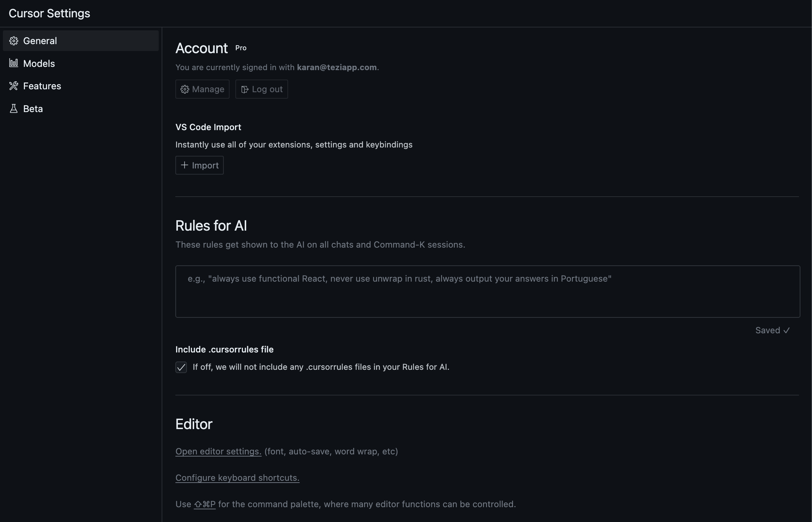Focus the Rules for AI text field

point(487,291)
